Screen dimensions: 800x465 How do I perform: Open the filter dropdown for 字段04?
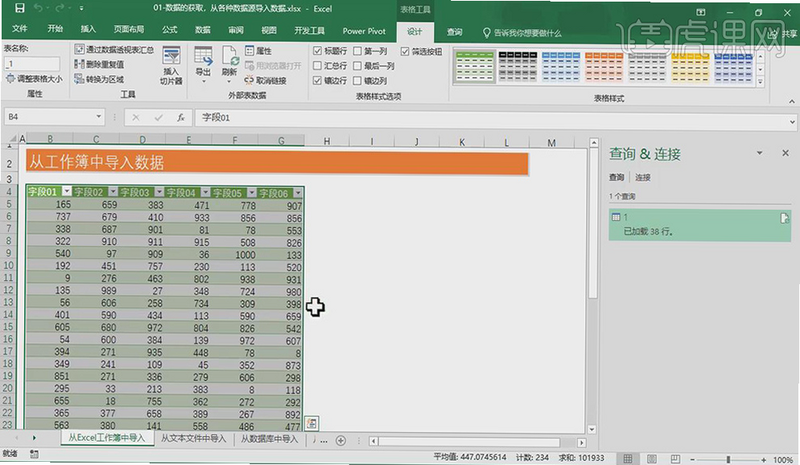tap(205, 192)
